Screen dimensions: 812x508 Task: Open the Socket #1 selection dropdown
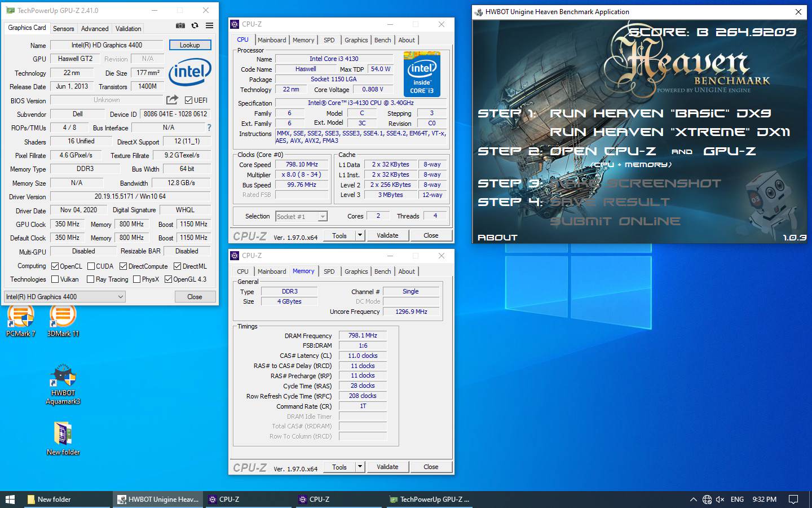coord(301,216)
